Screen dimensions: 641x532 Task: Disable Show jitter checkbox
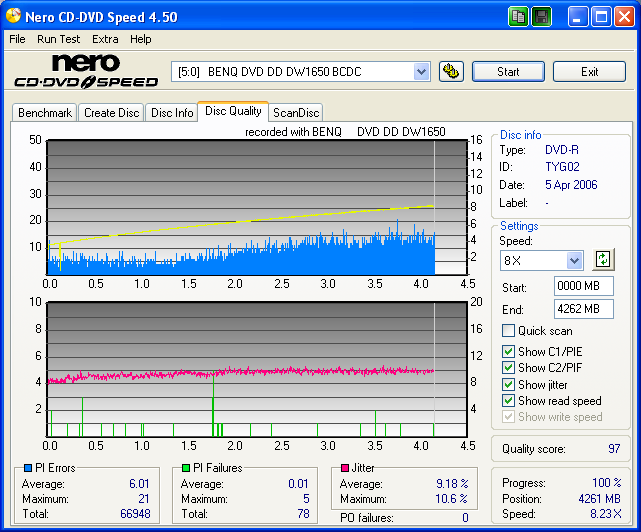pos(508,384)
